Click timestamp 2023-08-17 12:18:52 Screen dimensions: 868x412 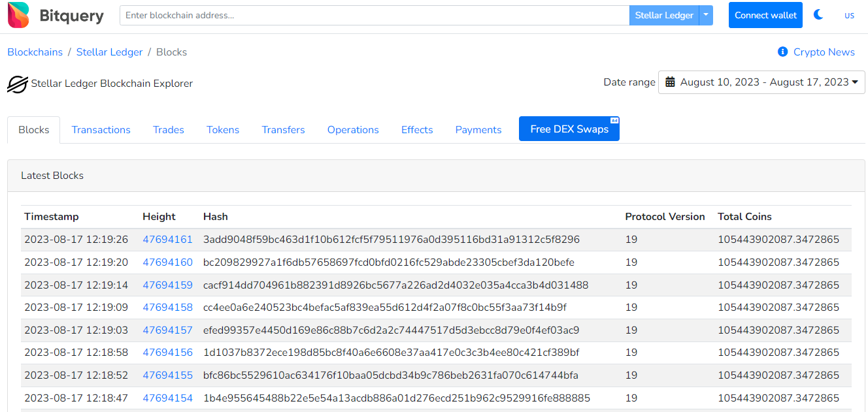click(x=76, y=375)
